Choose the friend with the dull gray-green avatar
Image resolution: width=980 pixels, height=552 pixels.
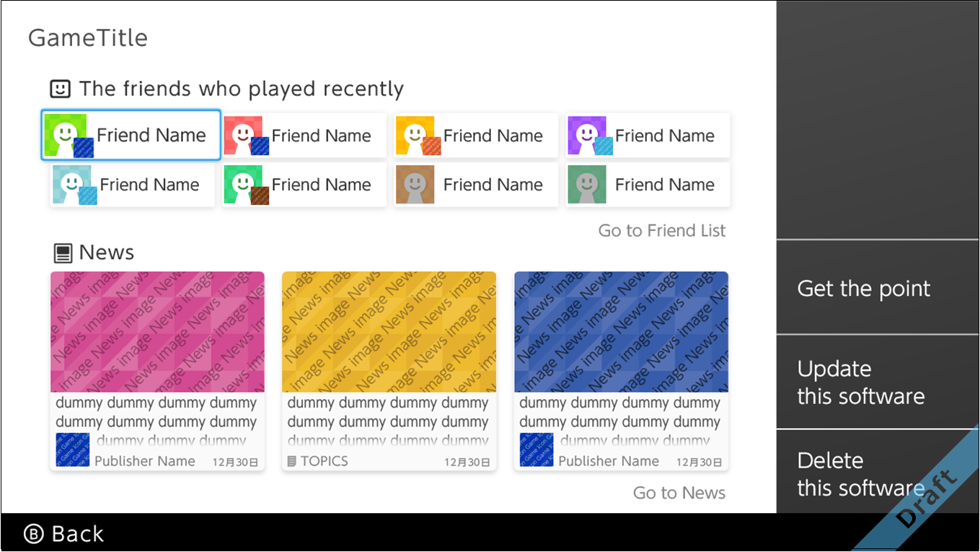[648, 185]
